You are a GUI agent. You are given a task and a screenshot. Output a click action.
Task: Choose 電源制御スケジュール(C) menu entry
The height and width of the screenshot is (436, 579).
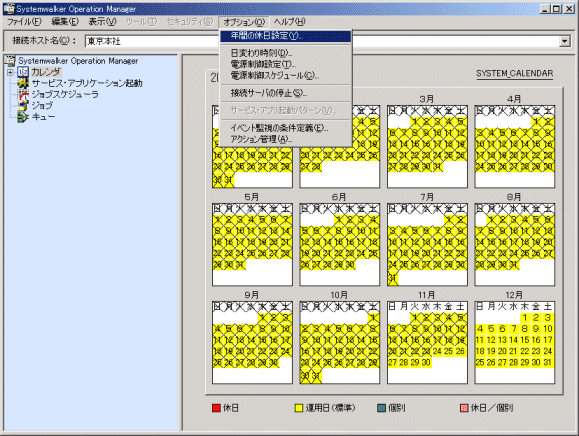click(285, 75)
